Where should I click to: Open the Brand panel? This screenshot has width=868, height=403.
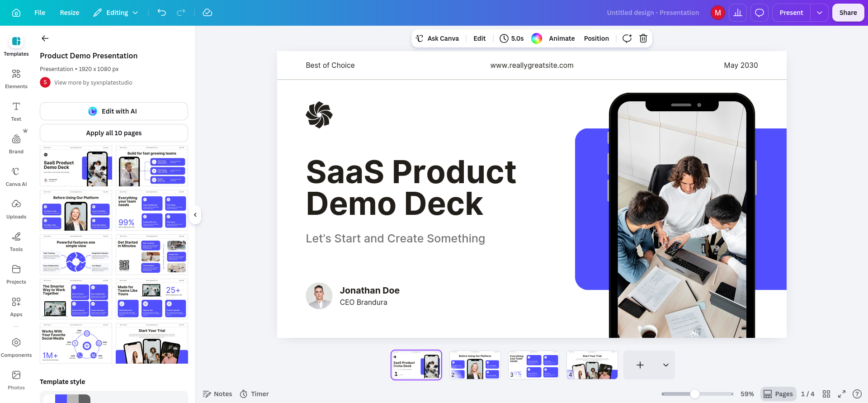[x=16, y=144]
